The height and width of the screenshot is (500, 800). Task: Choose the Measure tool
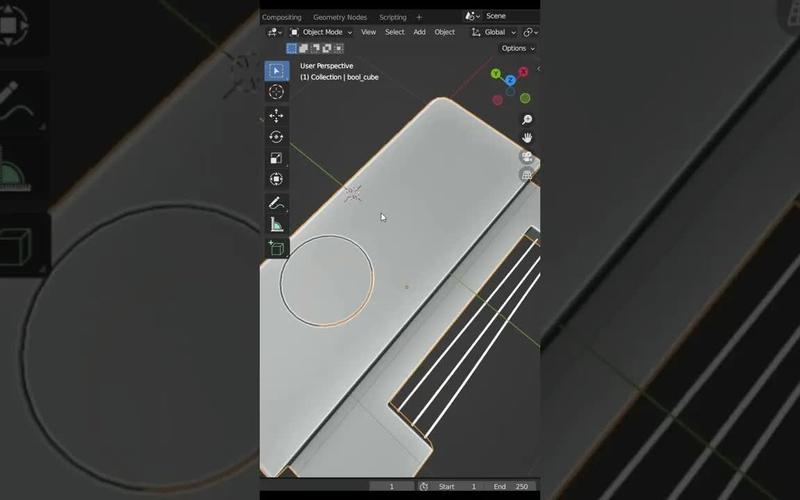[277, 224]
